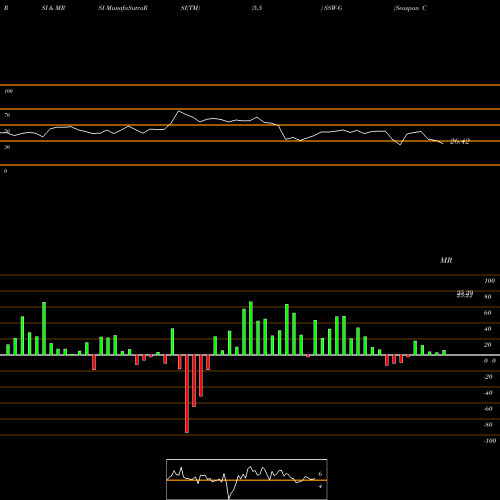This screenshot has width=500, height=500.
Task: Click the 100 label on RSI axis
Action: [x=9, y=91]
